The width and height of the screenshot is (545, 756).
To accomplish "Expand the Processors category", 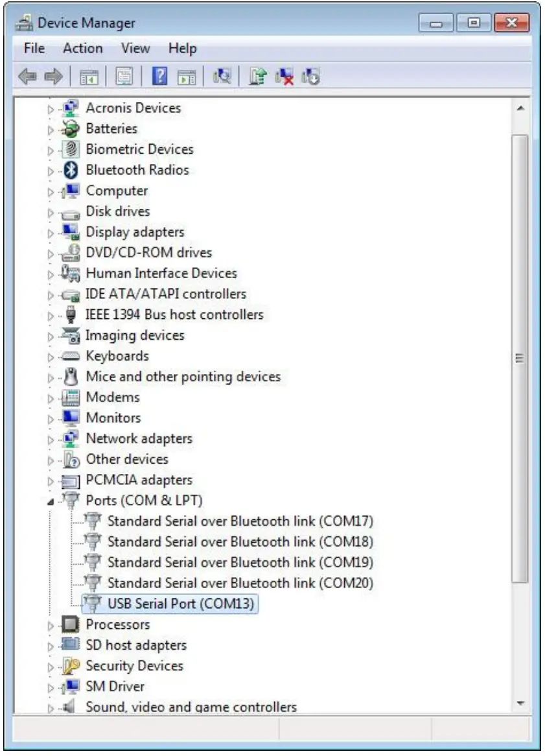I will pyautogui.click(x=51, y=626).
